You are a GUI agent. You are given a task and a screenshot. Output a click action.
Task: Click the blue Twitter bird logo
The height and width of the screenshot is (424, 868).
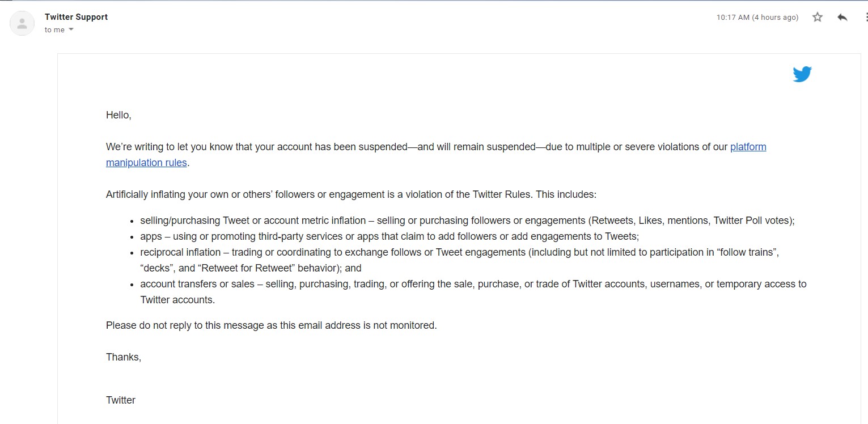coord(802,74)
